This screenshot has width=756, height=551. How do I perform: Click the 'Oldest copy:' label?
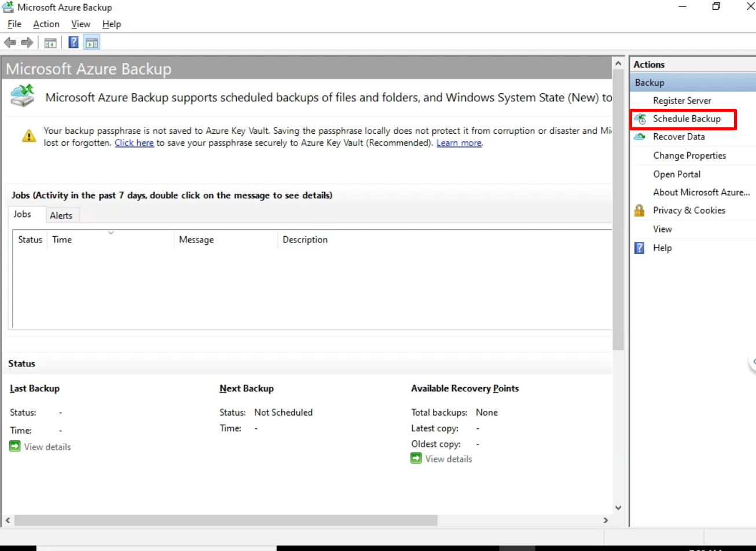436,444
